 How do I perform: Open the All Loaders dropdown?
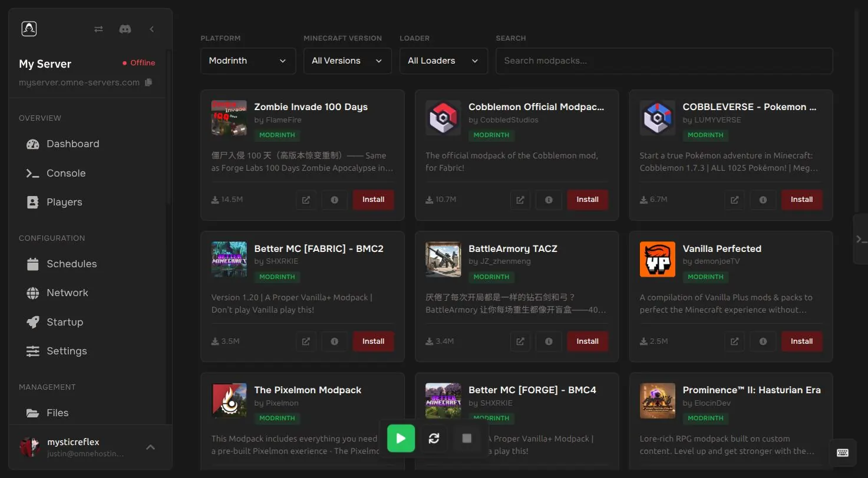pyautogui.click(x=444, y=61)
